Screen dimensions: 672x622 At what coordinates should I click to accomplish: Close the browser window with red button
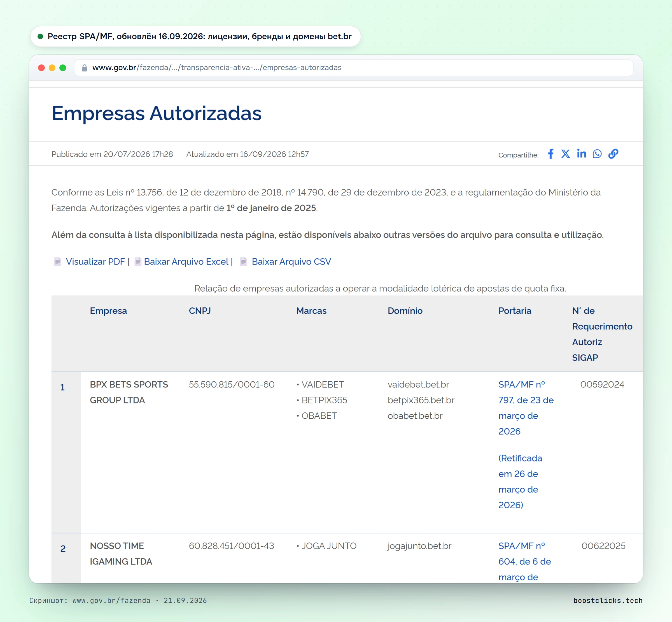tap(41, 68)
